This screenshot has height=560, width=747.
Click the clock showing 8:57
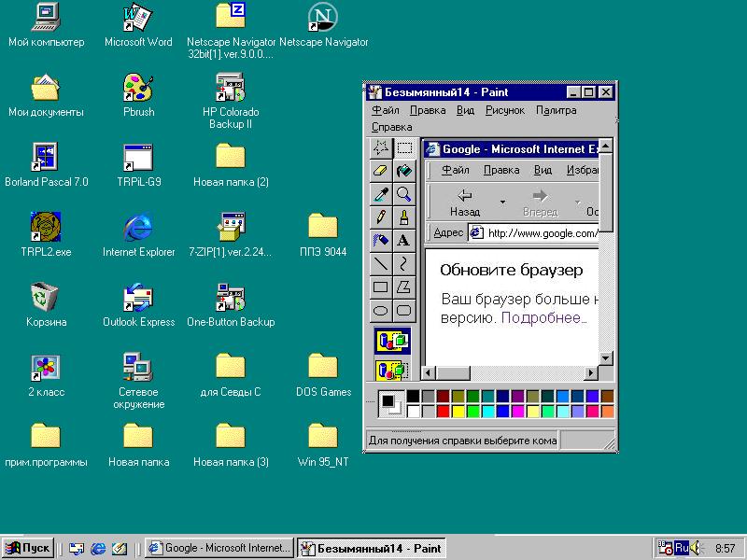point(726,549)
